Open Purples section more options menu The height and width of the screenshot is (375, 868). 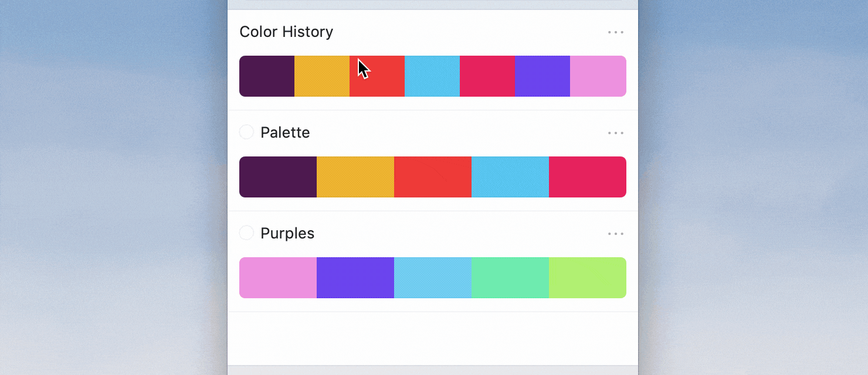click(x=616, y=234)
